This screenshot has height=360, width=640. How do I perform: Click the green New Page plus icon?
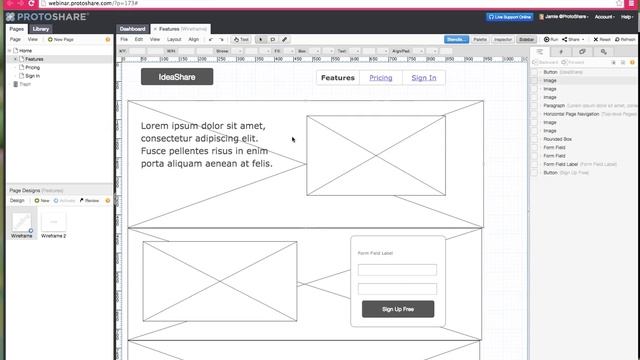tap(50, 40)
